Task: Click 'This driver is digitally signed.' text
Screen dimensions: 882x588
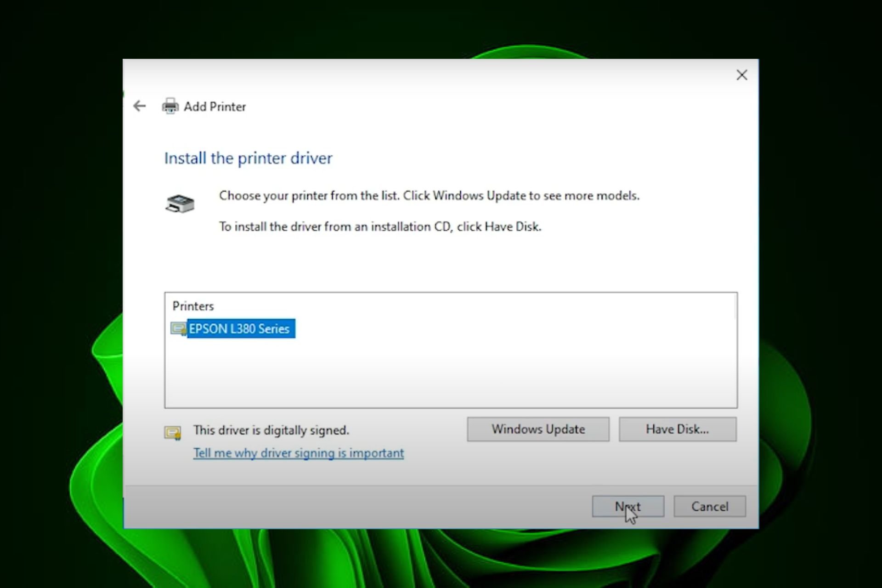Action: click(271, 430)
